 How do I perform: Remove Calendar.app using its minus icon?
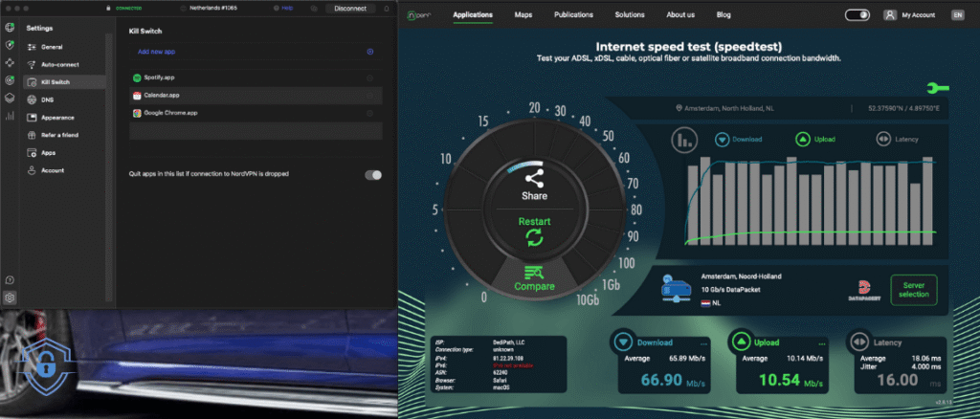370,96
